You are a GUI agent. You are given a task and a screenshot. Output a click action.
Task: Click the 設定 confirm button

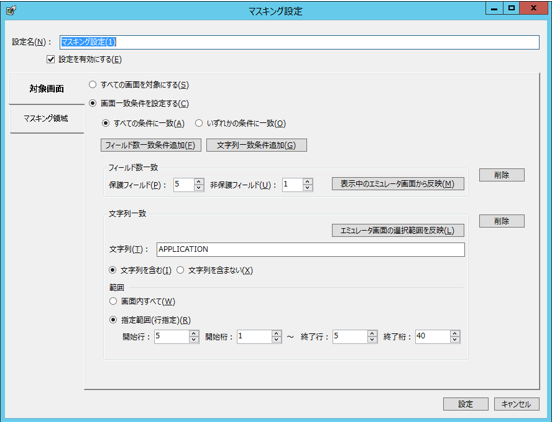[466, 404]
